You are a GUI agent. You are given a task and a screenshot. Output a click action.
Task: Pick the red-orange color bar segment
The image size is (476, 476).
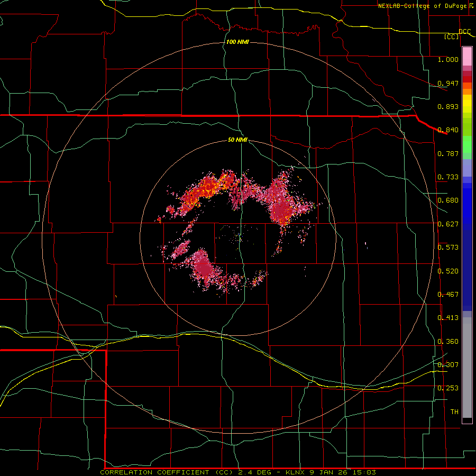pyautogui.click(x=467, y=86)
